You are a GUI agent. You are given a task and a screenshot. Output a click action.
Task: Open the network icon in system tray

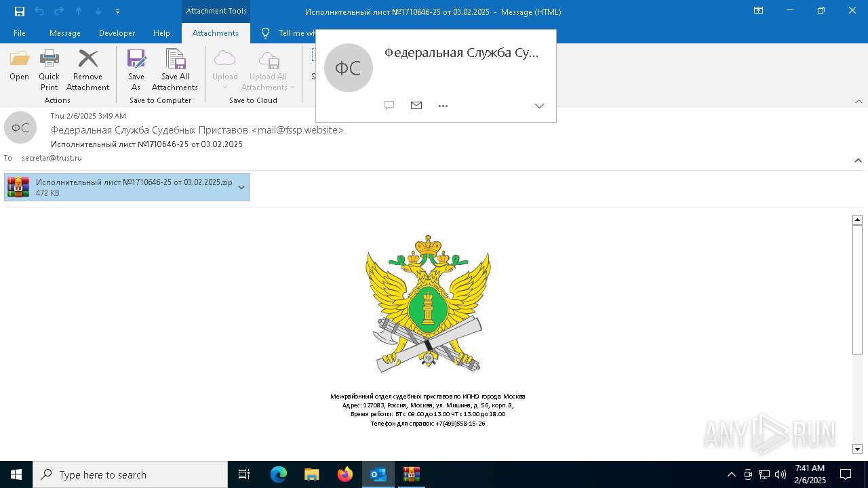click(764, 474)
